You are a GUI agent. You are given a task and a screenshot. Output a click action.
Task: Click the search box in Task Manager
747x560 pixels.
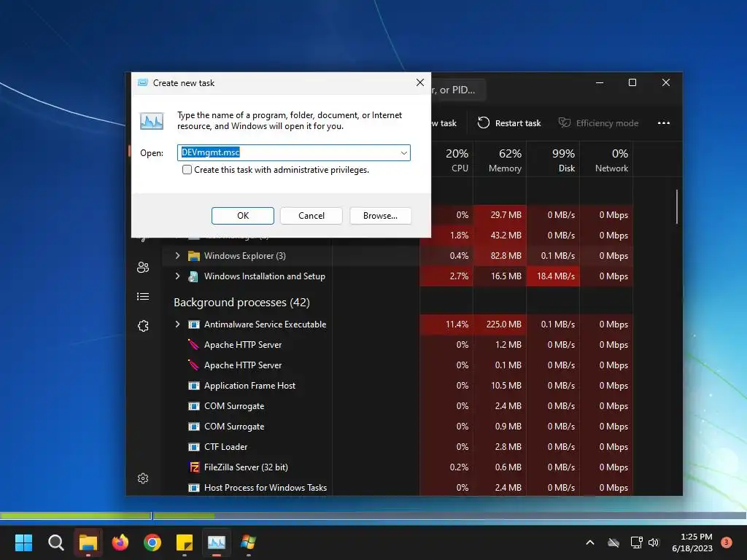[458, 90]
